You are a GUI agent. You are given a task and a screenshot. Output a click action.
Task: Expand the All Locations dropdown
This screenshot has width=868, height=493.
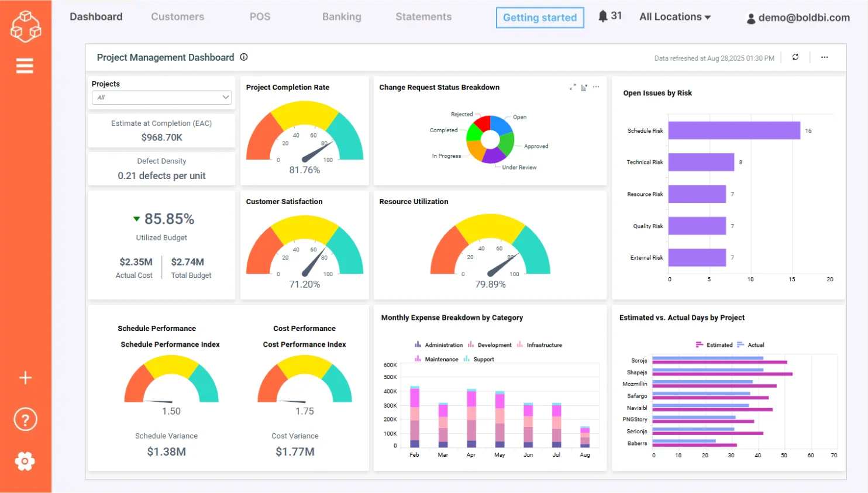pos(674,16)
